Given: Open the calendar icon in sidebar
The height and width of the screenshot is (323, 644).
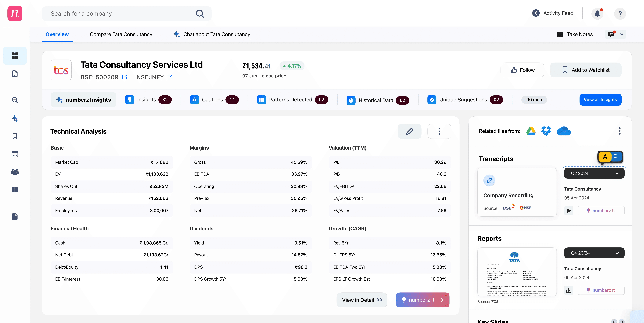Looking at the screenshot, I should coord(15,154).
